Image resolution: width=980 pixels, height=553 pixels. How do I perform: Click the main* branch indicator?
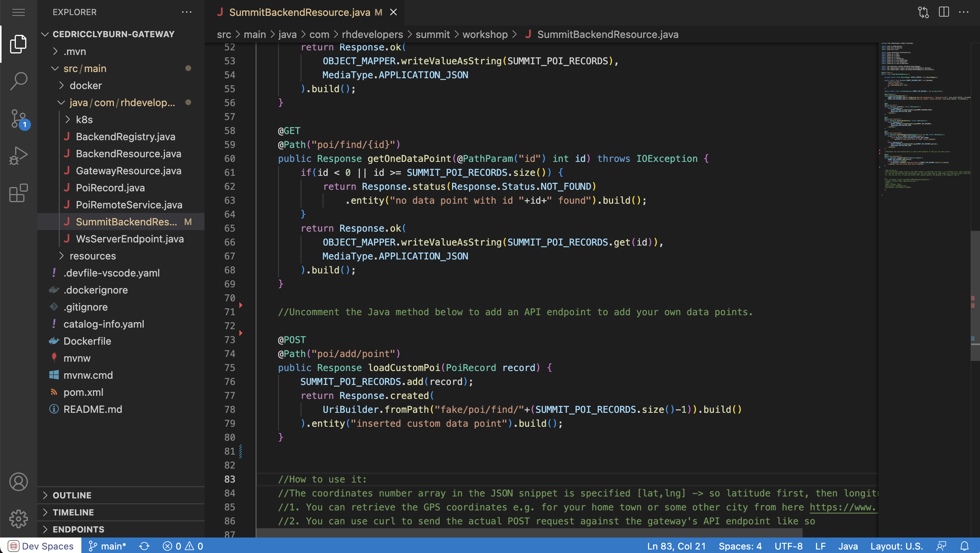108,546
